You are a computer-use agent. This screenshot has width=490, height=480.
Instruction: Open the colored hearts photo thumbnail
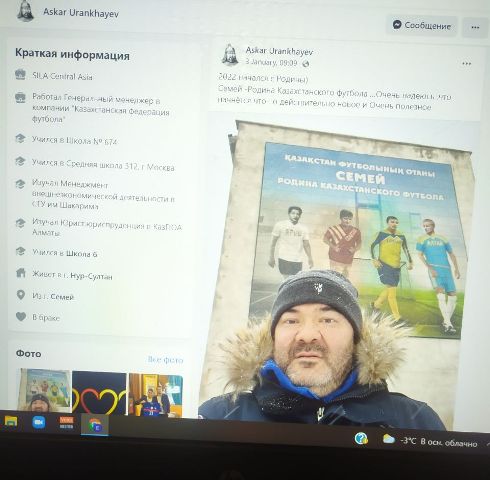tap(99, 393)
